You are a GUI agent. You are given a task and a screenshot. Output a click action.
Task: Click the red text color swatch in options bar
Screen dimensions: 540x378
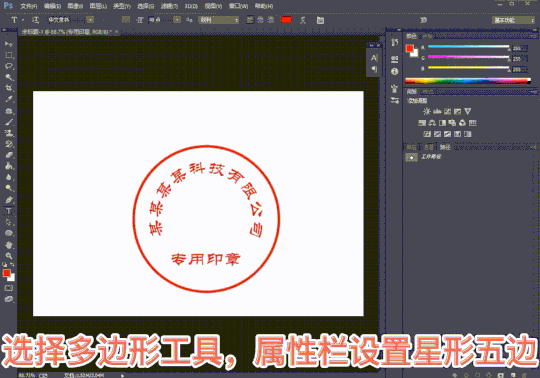pyautogui.click(x=286, y=20)
